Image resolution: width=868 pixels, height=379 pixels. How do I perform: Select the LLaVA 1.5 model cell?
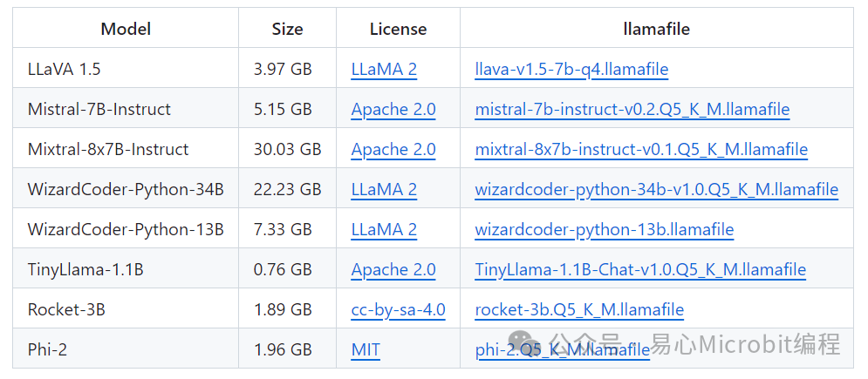point(126,68)
